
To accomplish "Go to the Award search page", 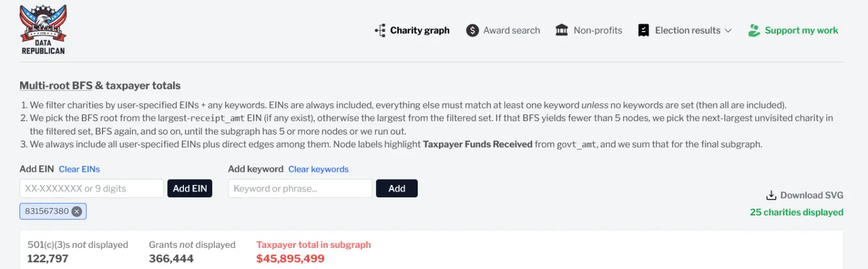I will coord(512,30).
